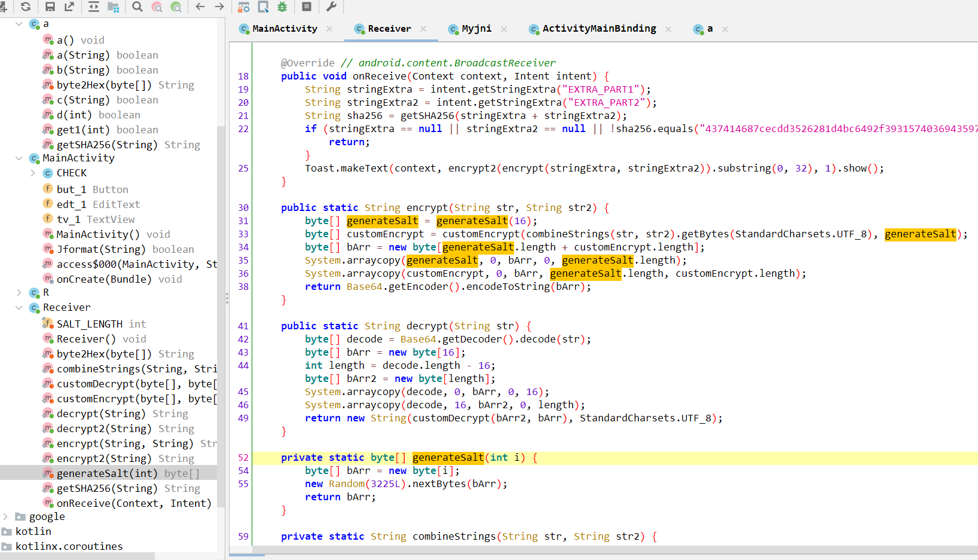Image resolution: width=978 pixels, height=560 pixels.
Task: Toggle deobfuscation lock-gear icon
Action: click(244, 7)
